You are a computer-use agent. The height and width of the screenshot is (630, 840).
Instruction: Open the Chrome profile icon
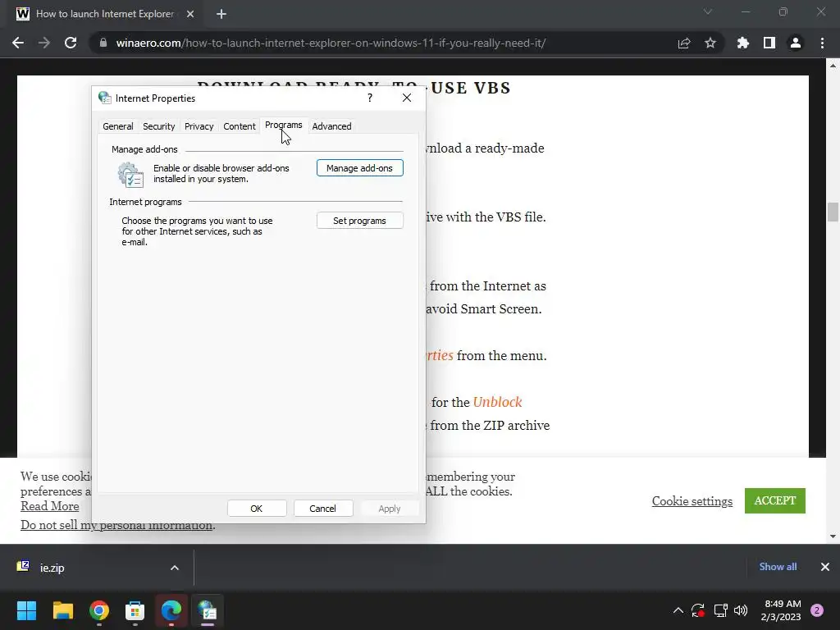coord(796,43)
